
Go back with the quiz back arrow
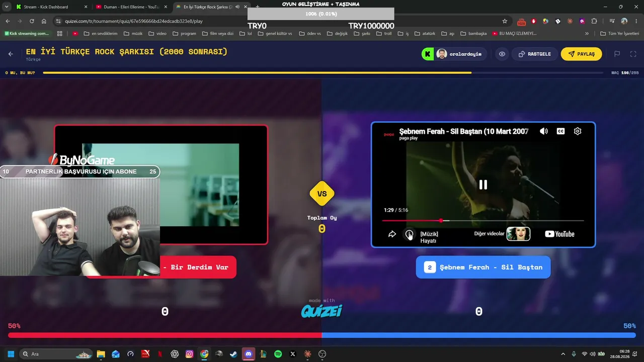pos(11,54)
